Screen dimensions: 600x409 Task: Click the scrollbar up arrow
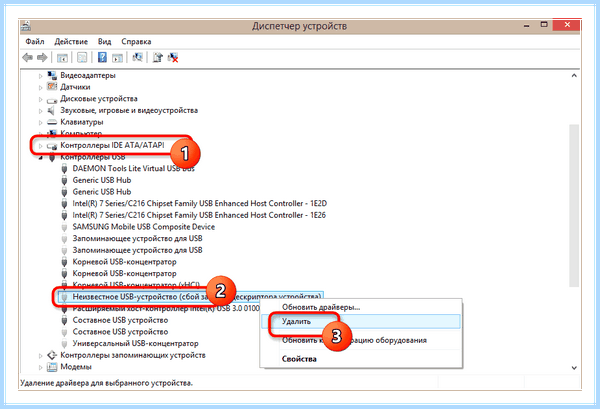(x=574, y=76)
